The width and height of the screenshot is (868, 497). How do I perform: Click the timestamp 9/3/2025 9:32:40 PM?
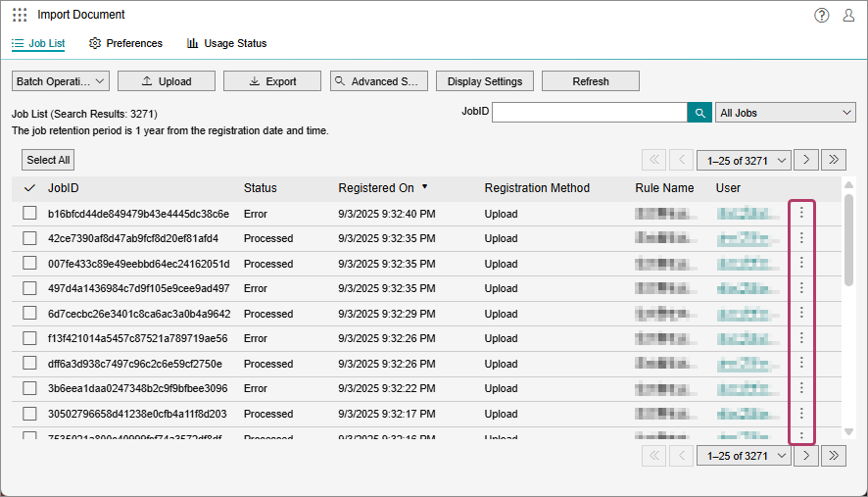click(387, 214)
